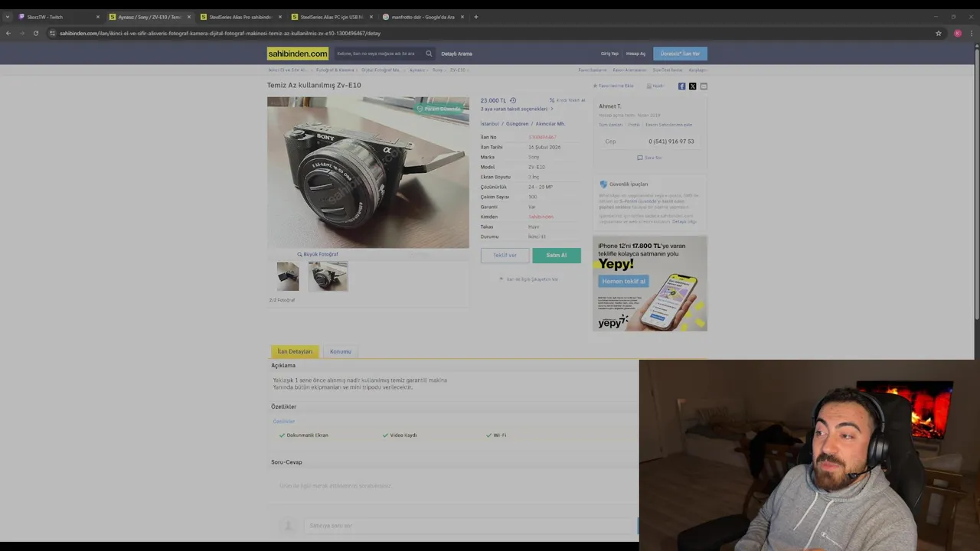Click Güngören district link
The width and height of the screenshot is (980, 551).
click(x=517, y=123)
